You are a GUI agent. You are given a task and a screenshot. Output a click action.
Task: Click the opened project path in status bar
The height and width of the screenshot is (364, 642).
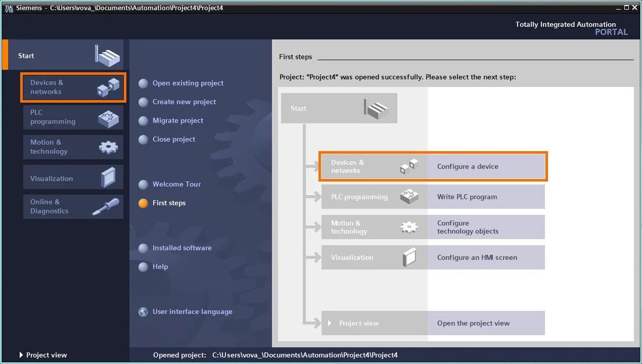pos(305,355)
